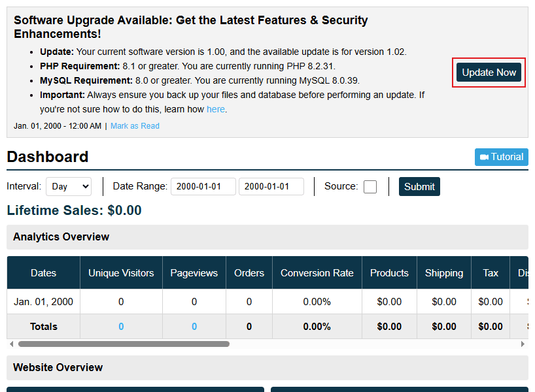Click the Lifetime Sales: $0.00 text
This screenshot has height=392, width=535.
point(74,210)
